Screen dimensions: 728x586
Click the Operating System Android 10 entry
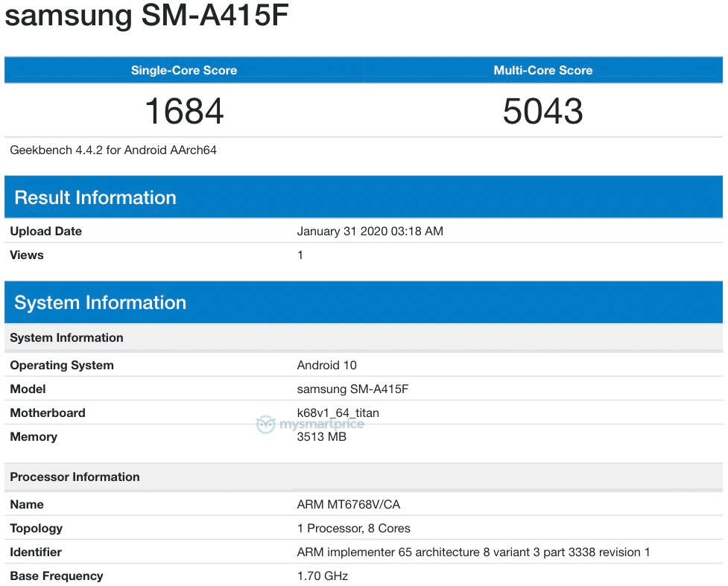(326, 365)
